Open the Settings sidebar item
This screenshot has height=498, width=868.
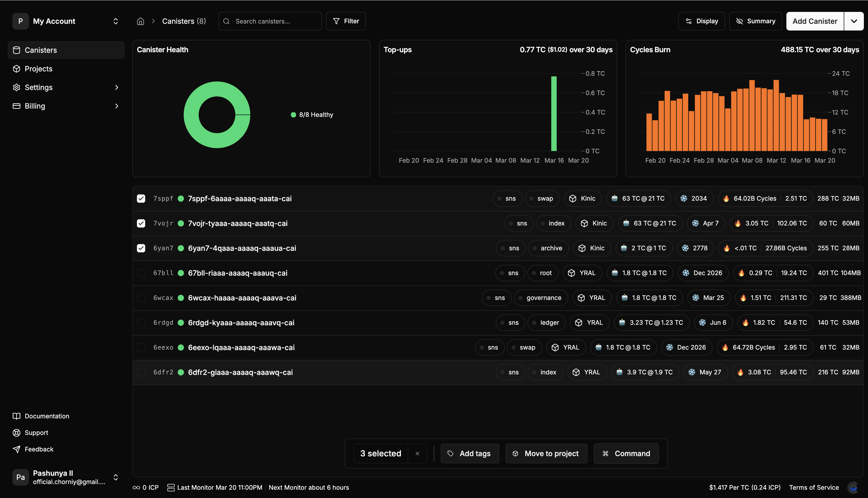point(38,87)
